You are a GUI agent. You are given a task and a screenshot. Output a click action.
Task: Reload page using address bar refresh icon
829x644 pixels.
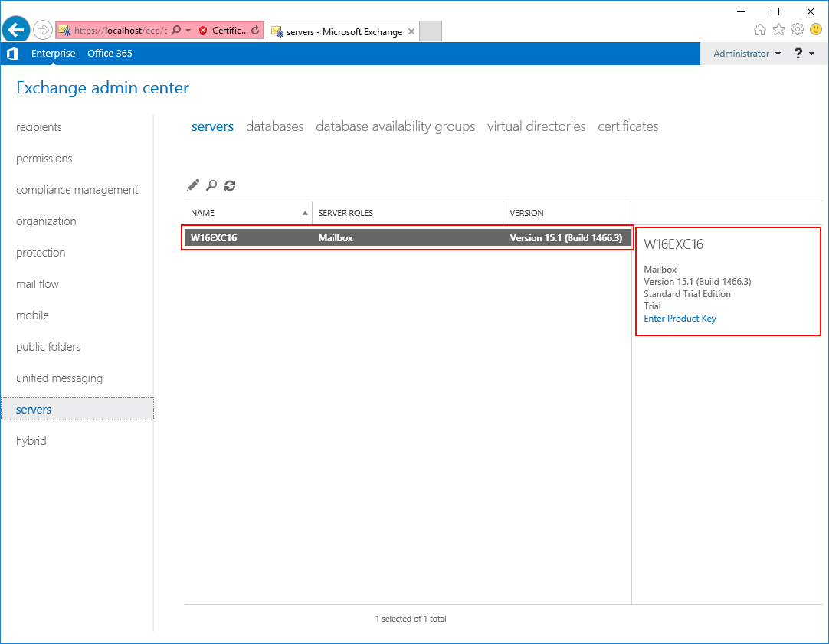(x=255, y=30)
